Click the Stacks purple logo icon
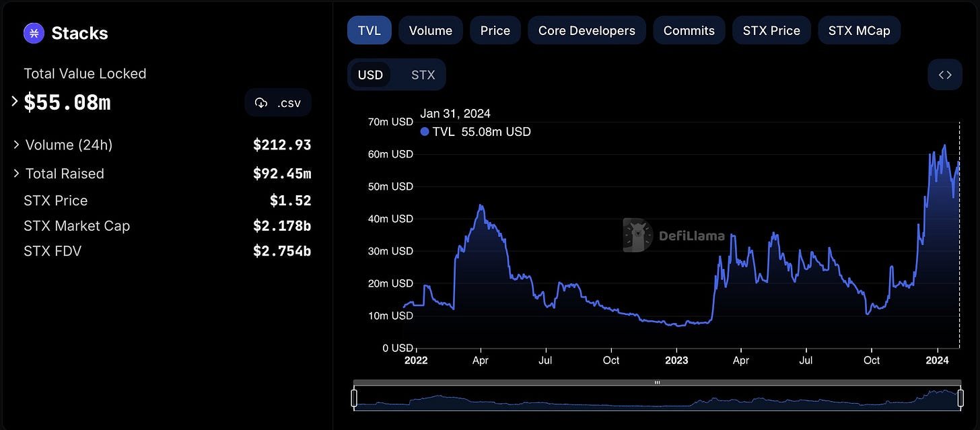Viewport: 980px width, 430px height. (34, 33)
